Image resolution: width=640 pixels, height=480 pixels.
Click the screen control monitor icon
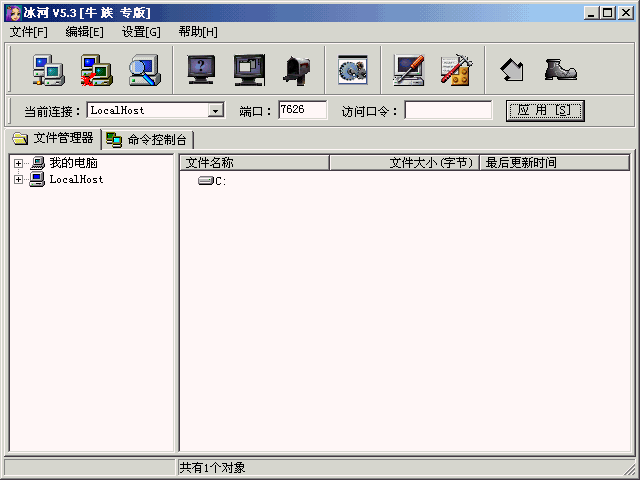249,69
